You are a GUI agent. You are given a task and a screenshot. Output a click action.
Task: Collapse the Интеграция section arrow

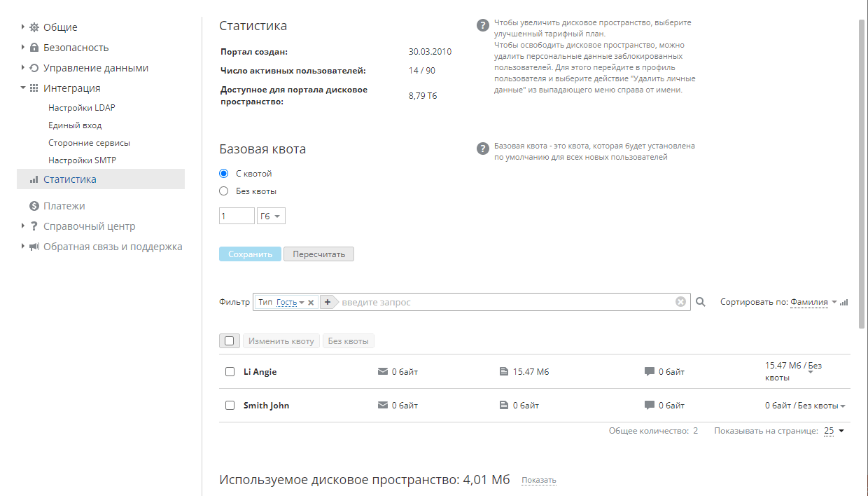[22, 88]
